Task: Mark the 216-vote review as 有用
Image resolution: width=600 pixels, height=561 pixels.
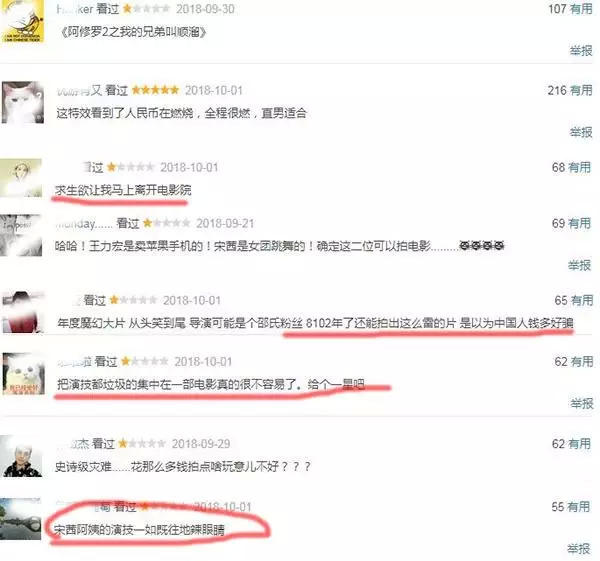Action: [581, 90]
